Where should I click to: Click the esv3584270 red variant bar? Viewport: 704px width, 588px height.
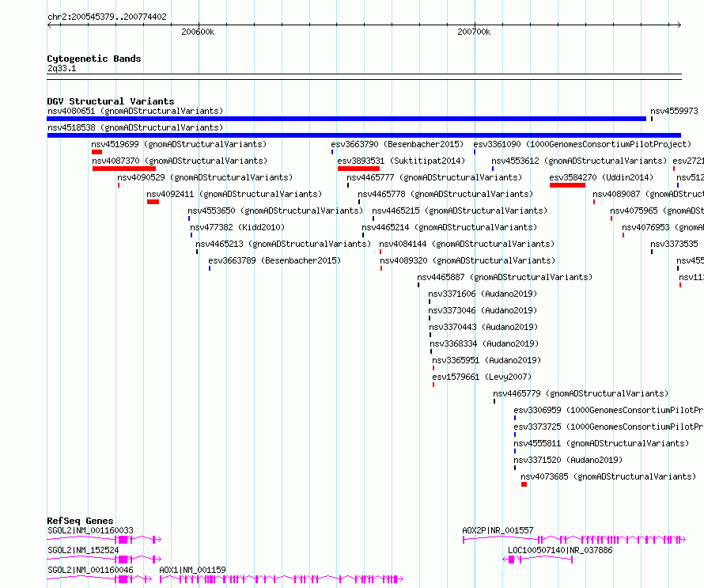567,185
